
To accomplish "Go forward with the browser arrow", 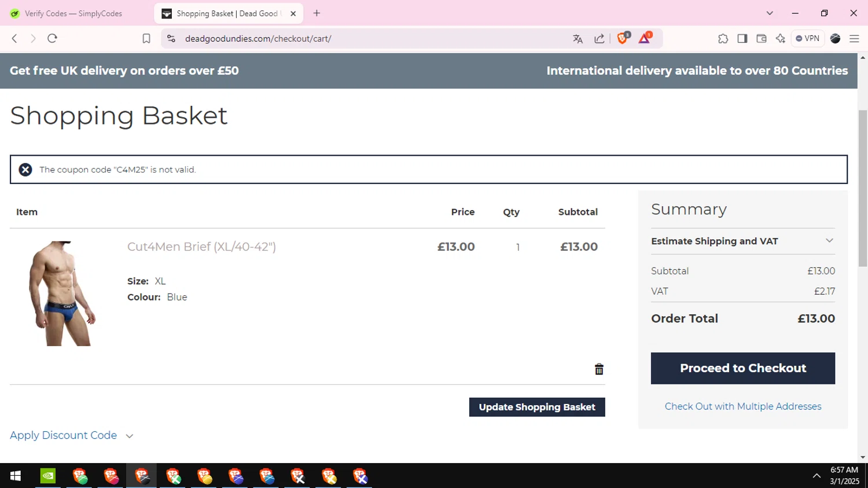I will (33, 38).
